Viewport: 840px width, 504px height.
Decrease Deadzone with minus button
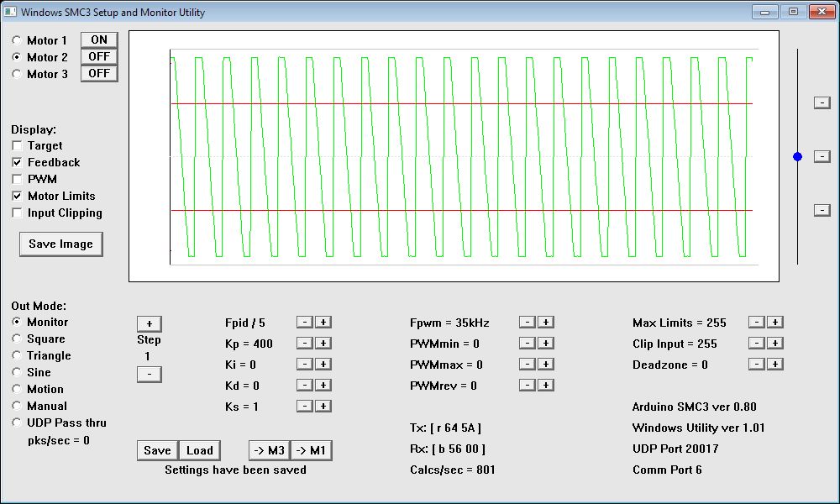pyautogui.click(x=757, y=365)
